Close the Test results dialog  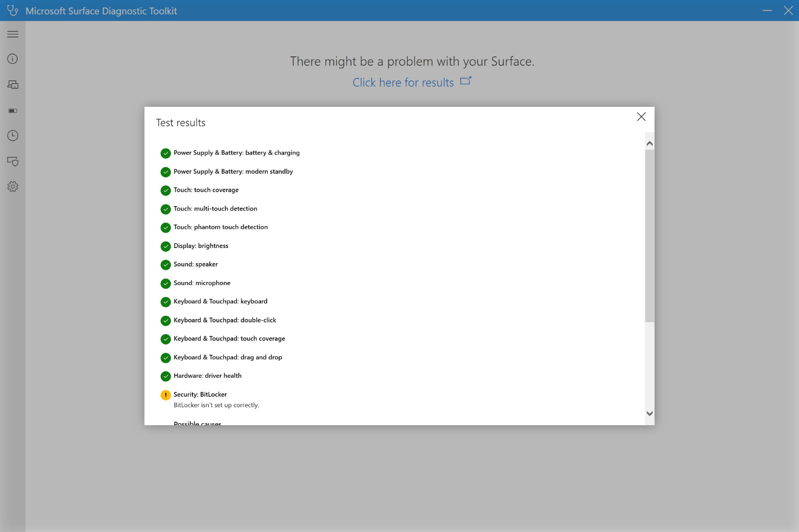641,117
